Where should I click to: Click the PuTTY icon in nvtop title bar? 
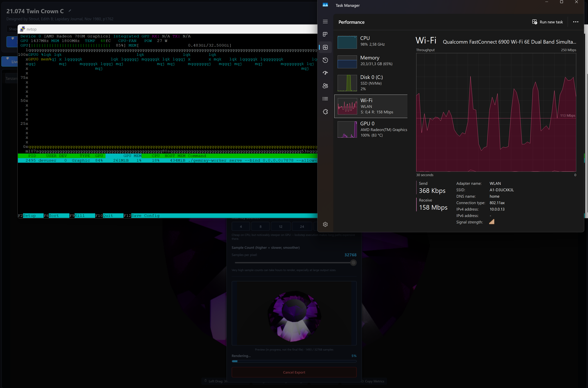pyautogui.click(x=22, y=29)
